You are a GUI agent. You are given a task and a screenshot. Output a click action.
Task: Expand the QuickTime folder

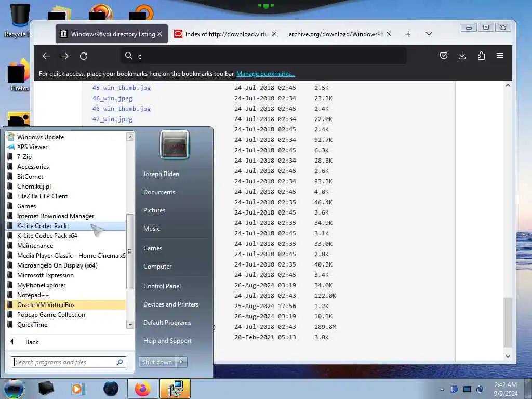(66, 324)
